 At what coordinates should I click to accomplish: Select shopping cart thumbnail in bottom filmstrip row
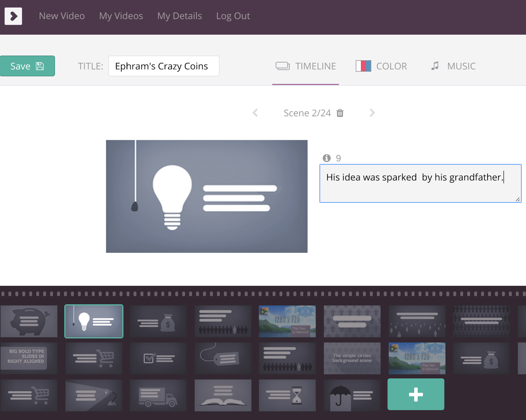pos(29,395)
